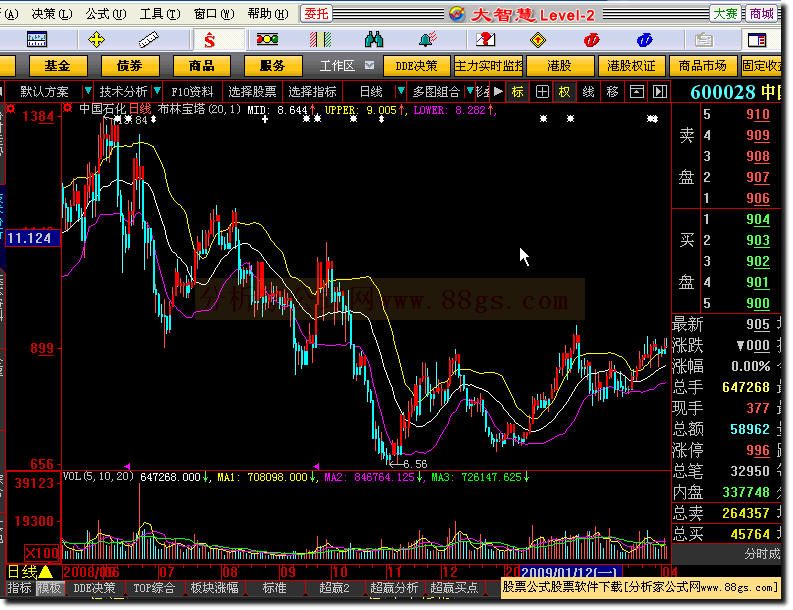Toggle the crosshair grid icon
The image size is (793, 610).
(542, 92)
